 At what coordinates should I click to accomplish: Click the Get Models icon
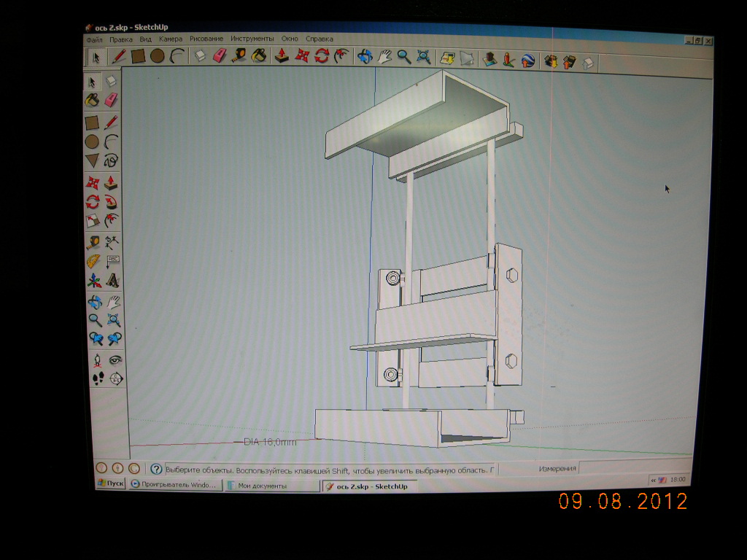pos(551,61)
